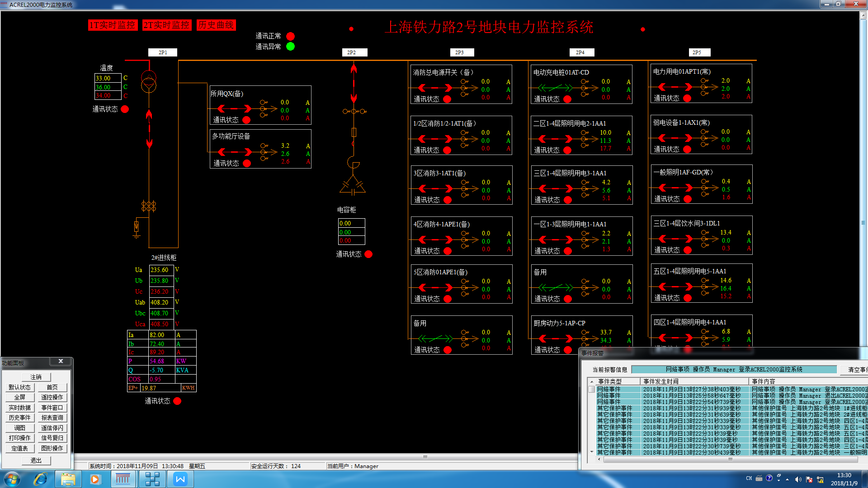The image size is (868, 488).
Task: Toggle the 二区1-4层照明用电2-1AA1 breaker
Action: (x=556, y=139)
